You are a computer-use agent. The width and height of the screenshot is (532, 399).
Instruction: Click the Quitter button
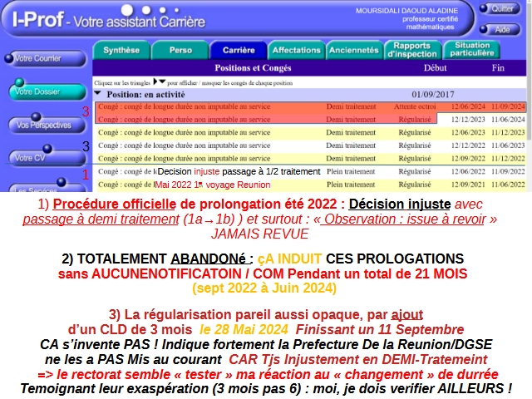(x=501, y=8)
